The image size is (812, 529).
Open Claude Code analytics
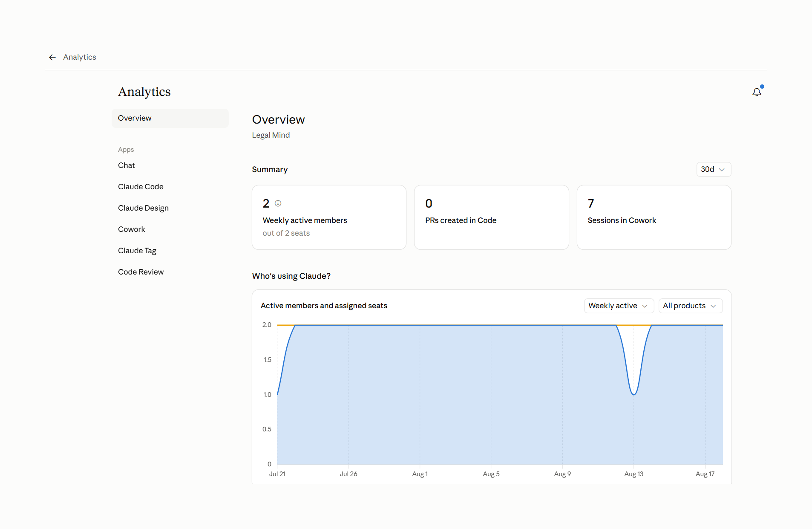point(141,187)
